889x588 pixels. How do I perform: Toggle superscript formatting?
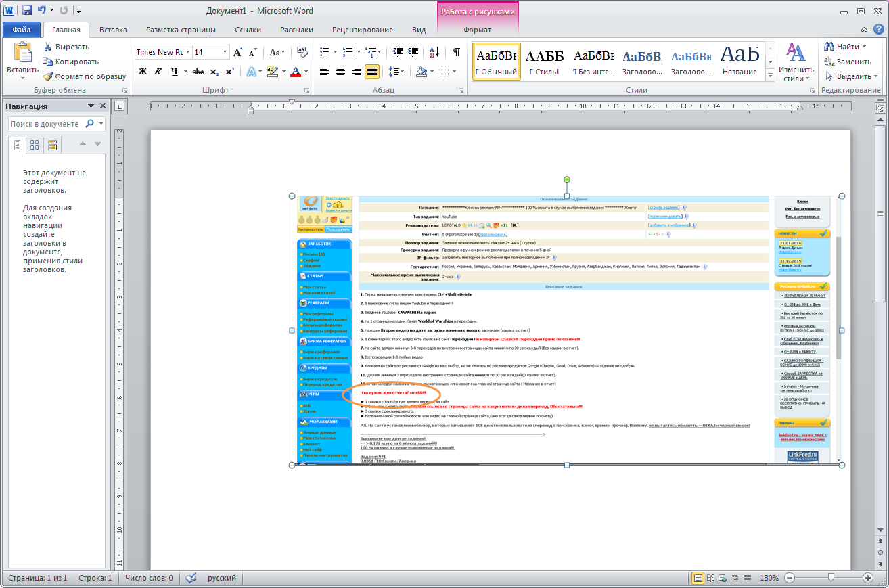point(230,72)
